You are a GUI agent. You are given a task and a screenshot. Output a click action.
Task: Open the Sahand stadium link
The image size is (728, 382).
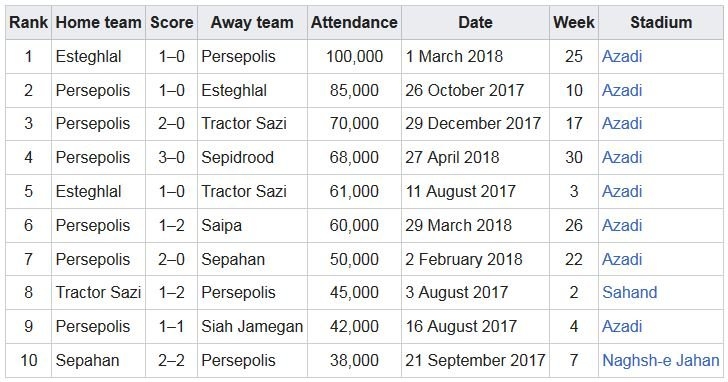pyautogui.click(x=629, y=292)
